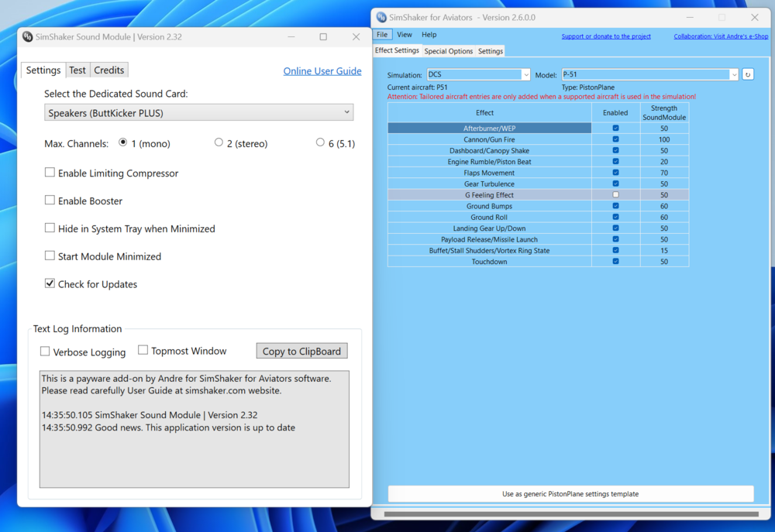Viewport: 775px width, 532px height.
Task: Uncheck Engine Rumble/Piston Beat enabled box
Action: click(x=615, y=162)
